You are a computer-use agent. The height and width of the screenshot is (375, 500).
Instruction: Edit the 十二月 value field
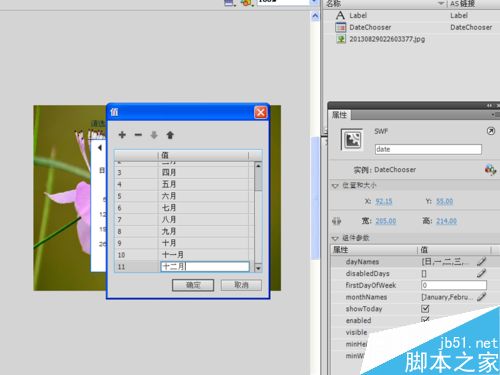point(205,266)
